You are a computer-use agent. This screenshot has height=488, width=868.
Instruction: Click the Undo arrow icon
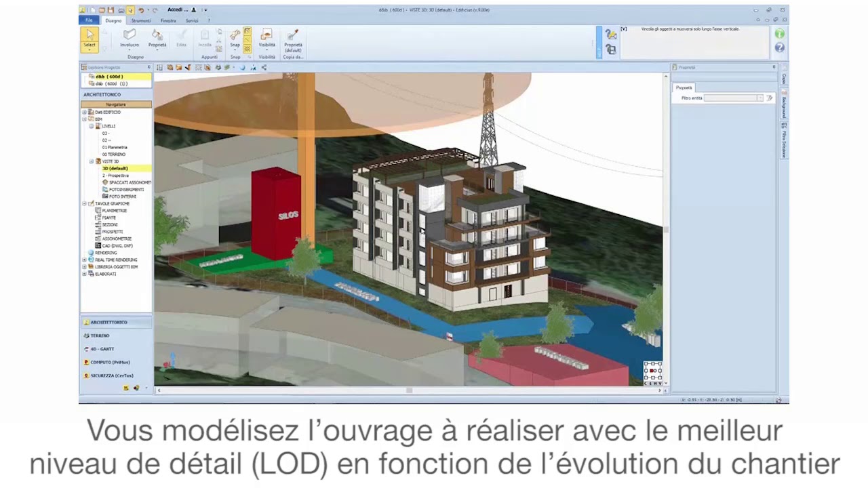pos(140,10)
